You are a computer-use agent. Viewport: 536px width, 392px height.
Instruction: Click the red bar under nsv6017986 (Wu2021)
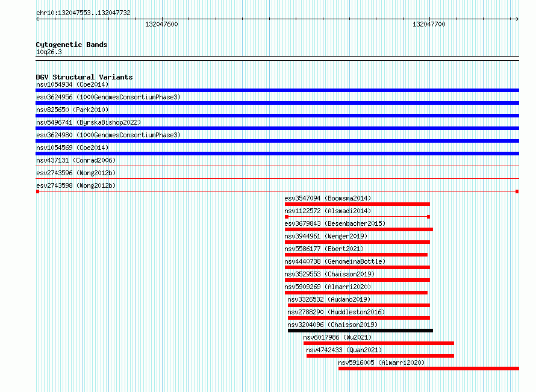(x=379, y=343)
